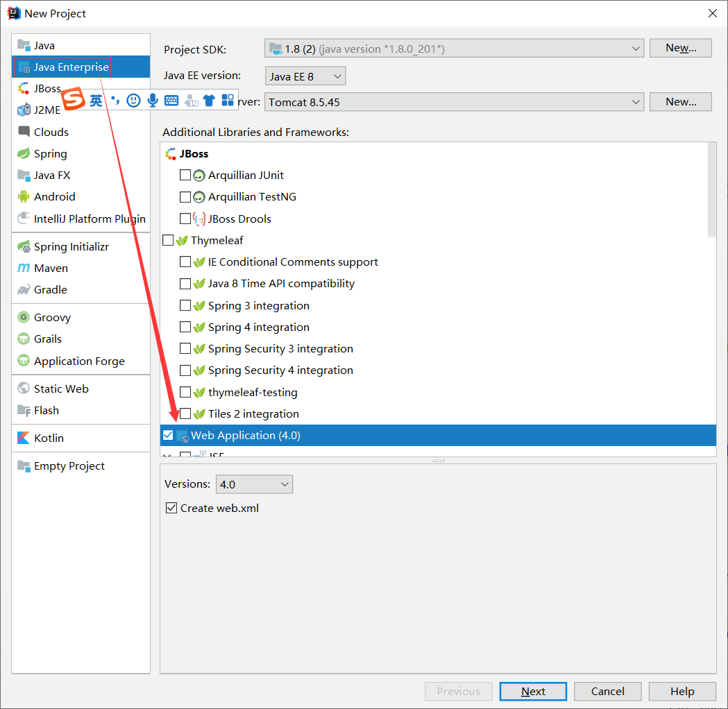Click the IME soft keyboard icon

click(171, 100)
